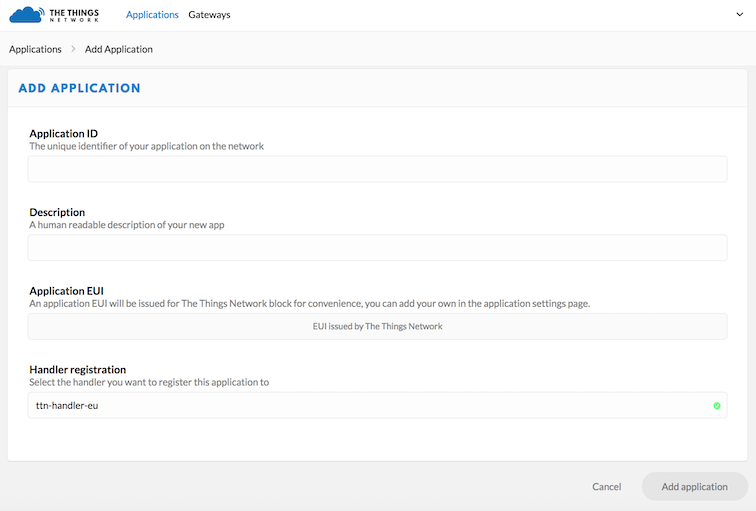Click The Things Network logo text
The width and height of the screenshot is (756, 511).
74,15
